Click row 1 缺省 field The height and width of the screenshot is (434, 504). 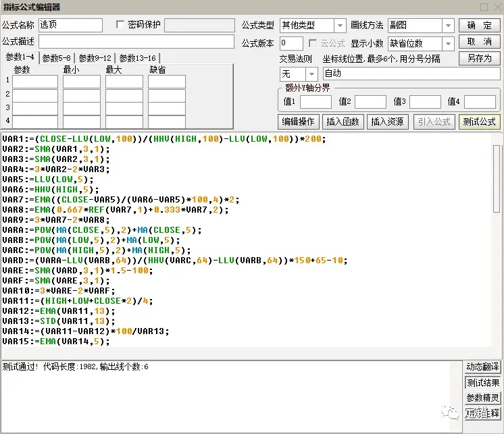pyautogui.click(x=167, y=82)
